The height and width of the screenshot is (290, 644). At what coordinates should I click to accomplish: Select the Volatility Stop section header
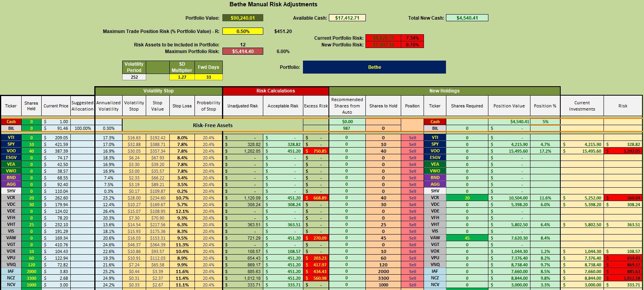click(158, 91)
